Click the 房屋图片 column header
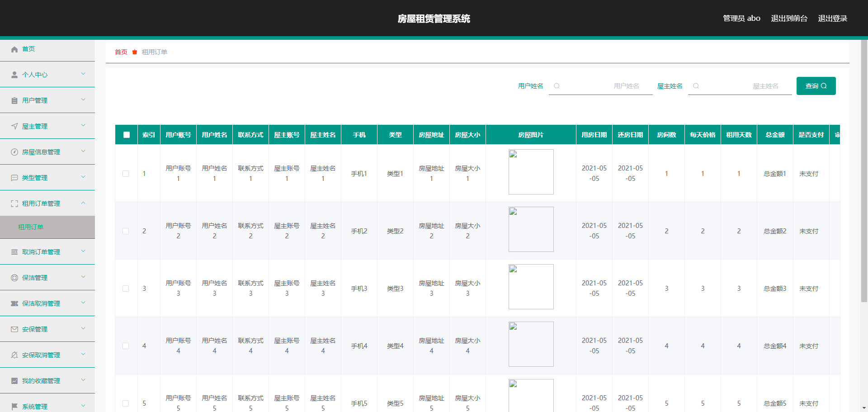Image resolution: width=868 pixels, height=412 pixels. point(531,135)
